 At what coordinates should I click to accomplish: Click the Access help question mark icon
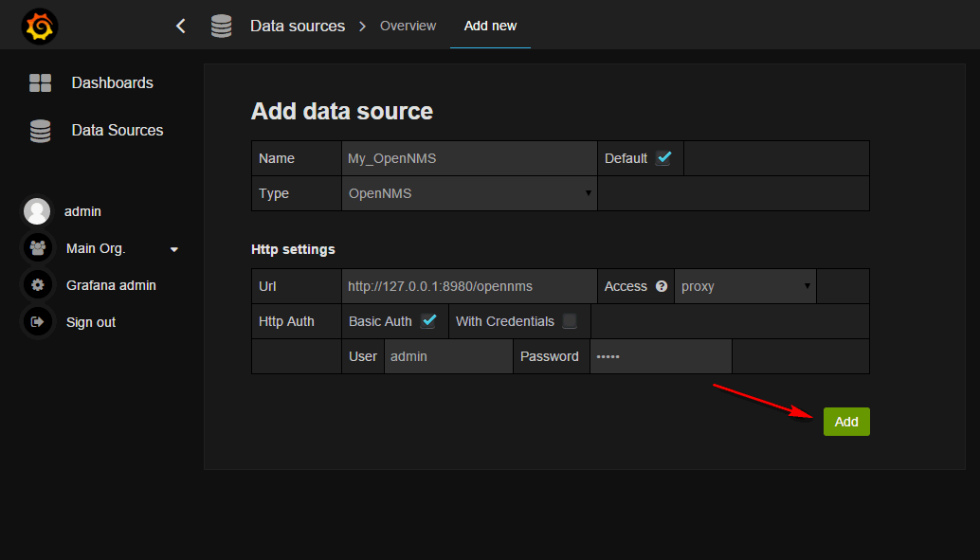pos(662,286)
